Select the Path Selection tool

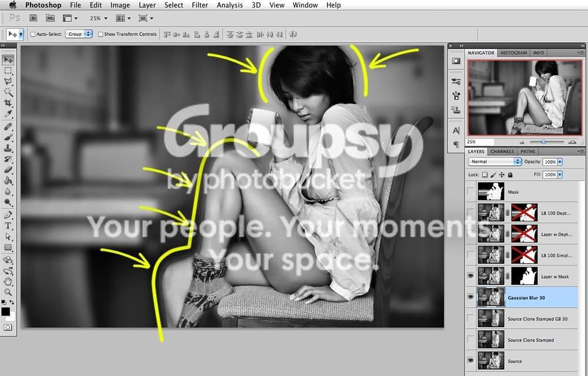(8, 237)
